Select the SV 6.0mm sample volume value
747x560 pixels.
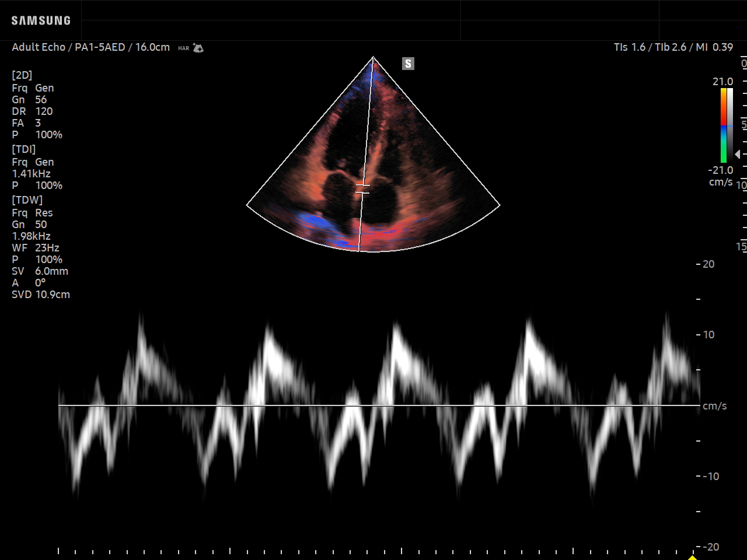pyautogui.click(x=40, y=271)
